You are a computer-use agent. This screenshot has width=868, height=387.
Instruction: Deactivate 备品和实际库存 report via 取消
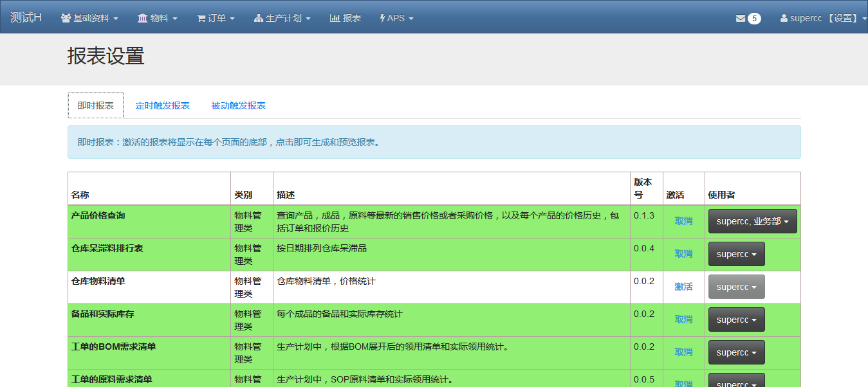click(683, 319)
